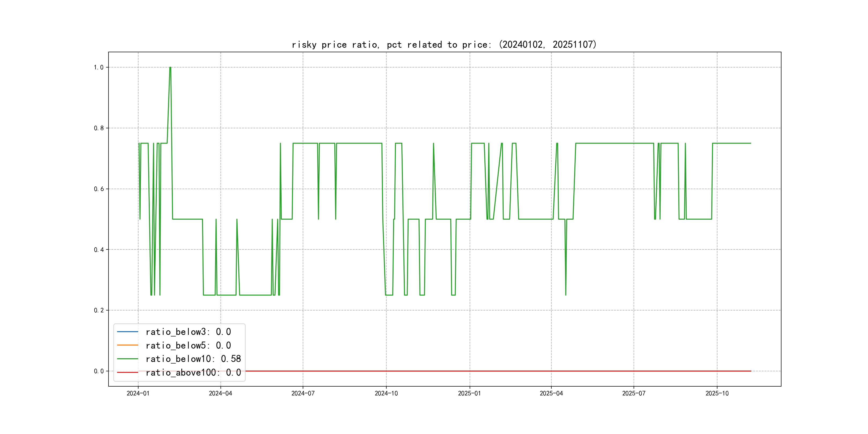The width and height of the screenshot is (868, 434).
Task: Select the 'ratio_above100: 0.0' legend label
Action: click(x=193, y=372)
